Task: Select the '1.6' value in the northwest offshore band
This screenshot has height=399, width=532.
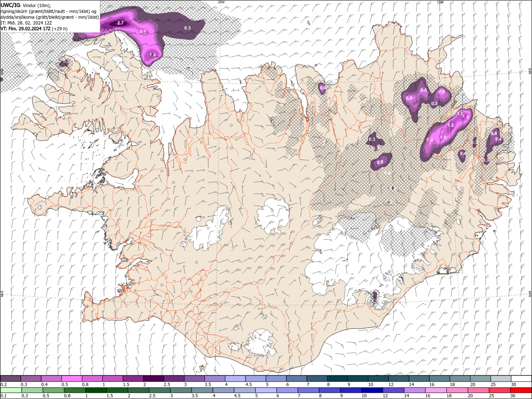Action: click(x=153, y=55)
